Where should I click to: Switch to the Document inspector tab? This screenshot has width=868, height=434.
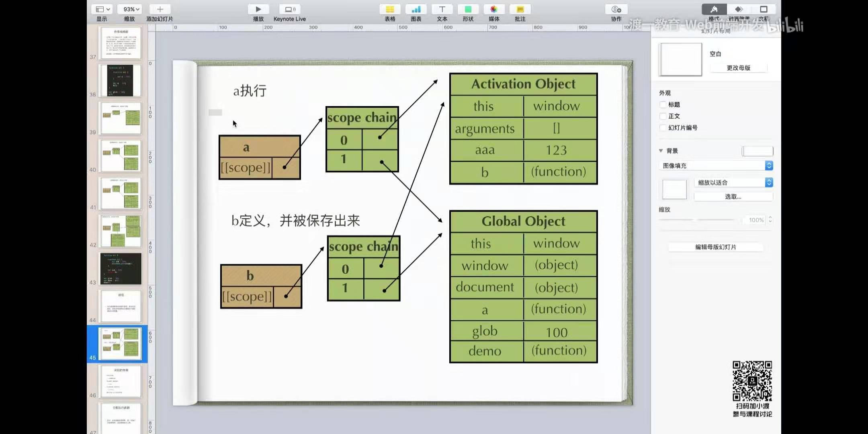pos(764,10)
